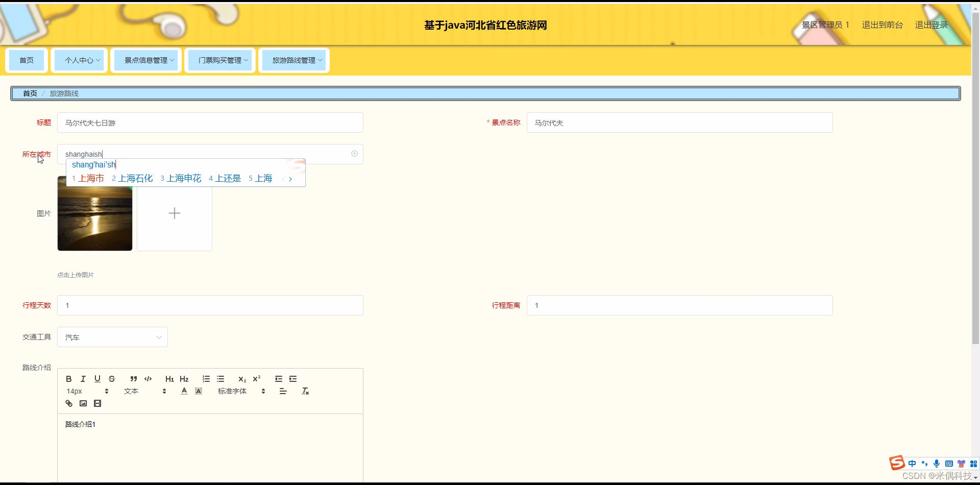Screen dimensions: 980x485
Task: Toggle bold formatting in the route editor
Action: (x=68, y=379)
